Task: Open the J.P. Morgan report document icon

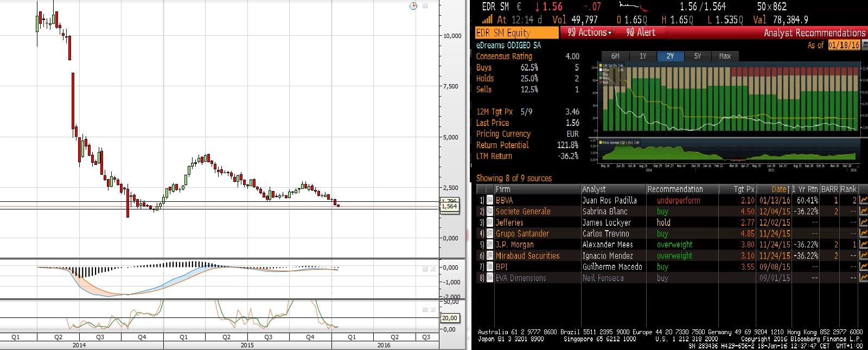Action: coord(490,245)
